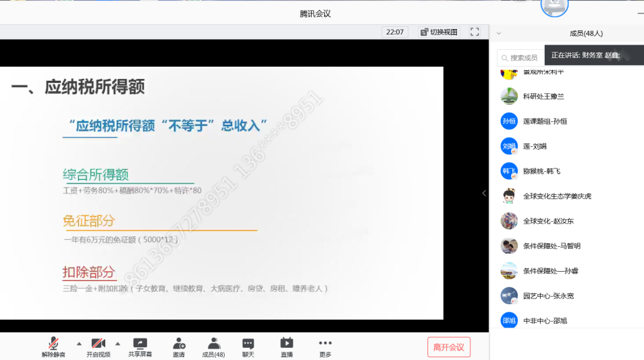
Task: Unmute microphone with 解除静音 button
Action: 53,347
